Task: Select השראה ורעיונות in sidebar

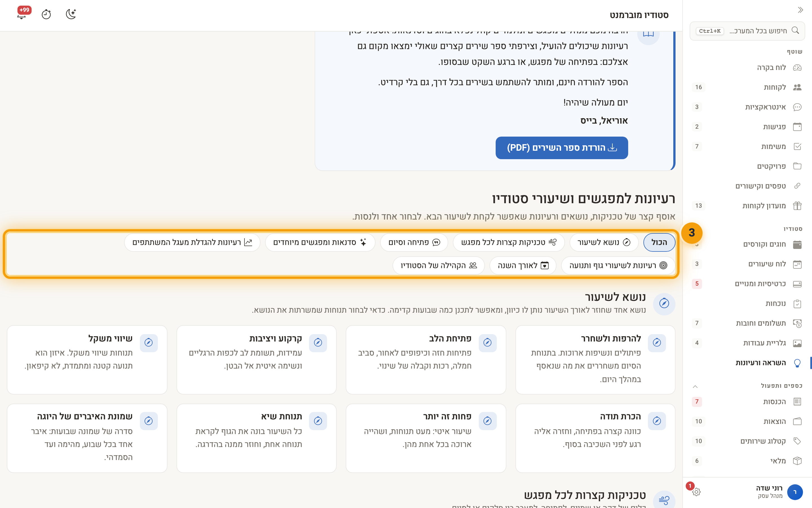Action: (747, 363)
